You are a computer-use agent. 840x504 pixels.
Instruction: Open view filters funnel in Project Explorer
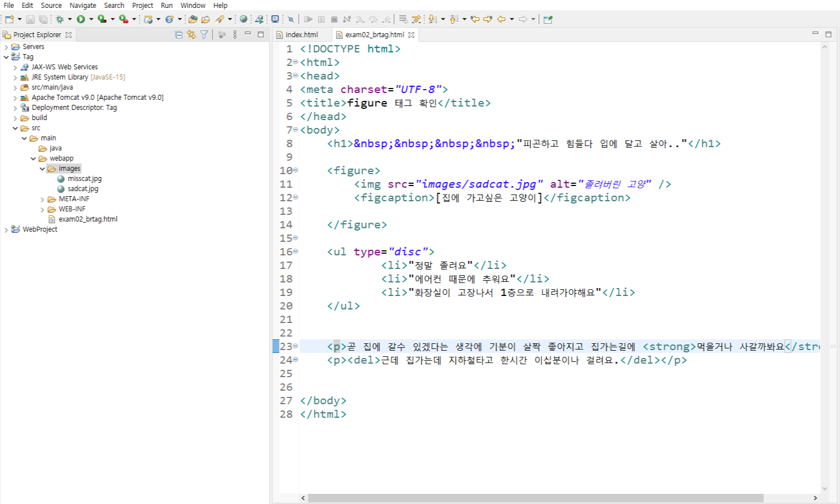[x=204, y=34]
